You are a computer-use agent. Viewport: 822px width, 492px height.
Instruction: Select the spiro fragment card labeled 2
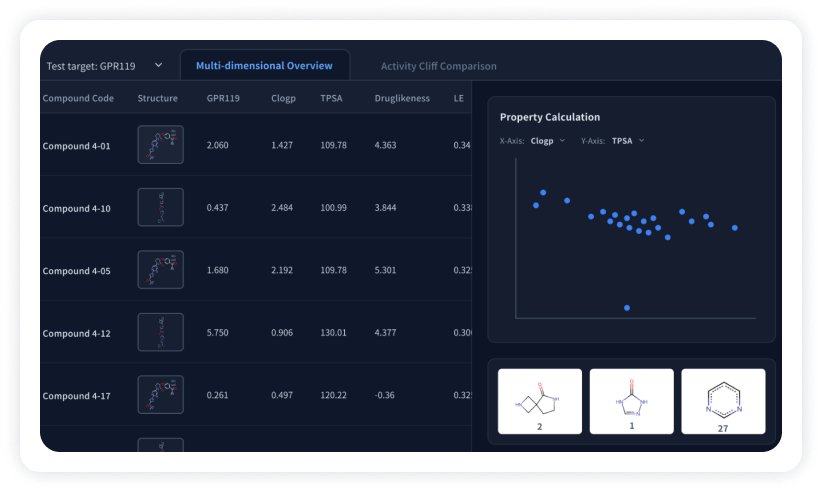[539, 401]
